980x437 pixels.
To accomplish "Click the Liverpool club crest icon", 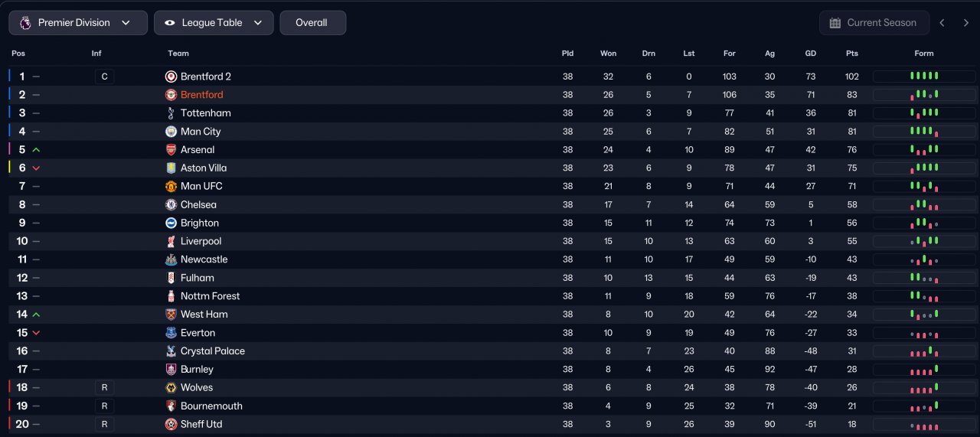I will pos(171,241).
